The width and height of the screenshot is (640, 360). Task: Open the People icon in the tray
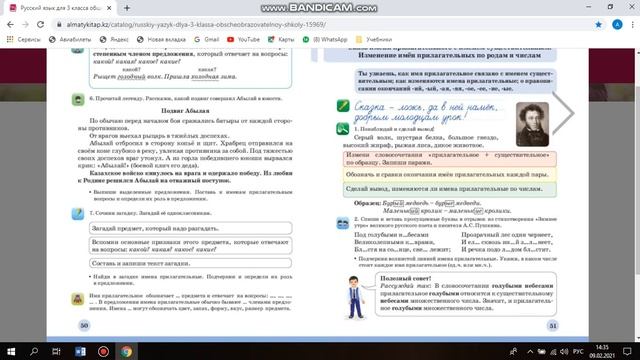pos(513,351)
